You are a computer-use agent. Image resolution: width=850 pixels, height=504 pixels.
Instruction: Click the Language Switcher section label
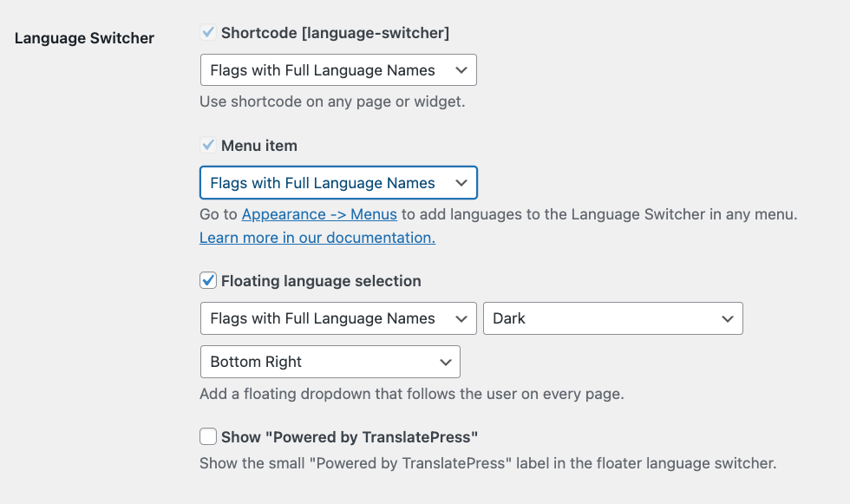pyautogui.click(x=85, y=38)
